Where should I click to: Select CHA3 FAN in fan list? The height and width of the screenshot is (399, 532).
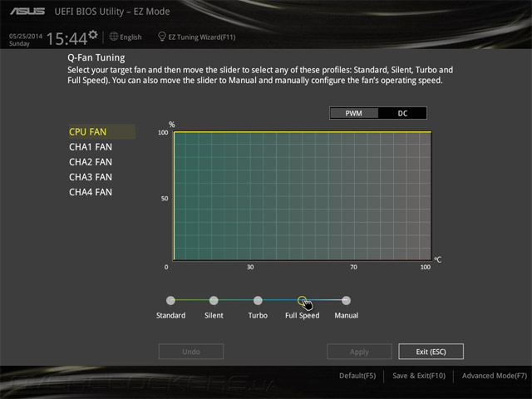[91, 177]
